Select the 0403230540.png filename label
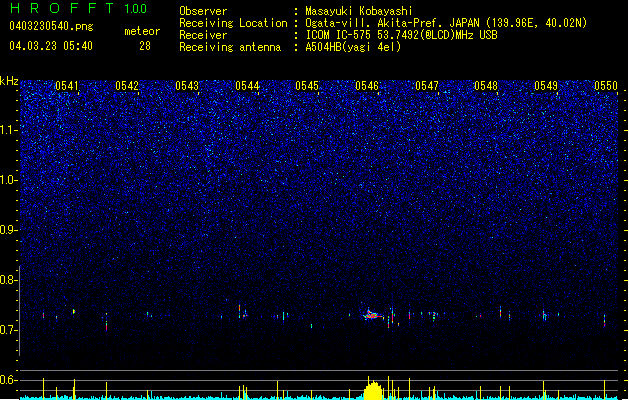This screenshot has height=400, width=629. coord(51,26)
